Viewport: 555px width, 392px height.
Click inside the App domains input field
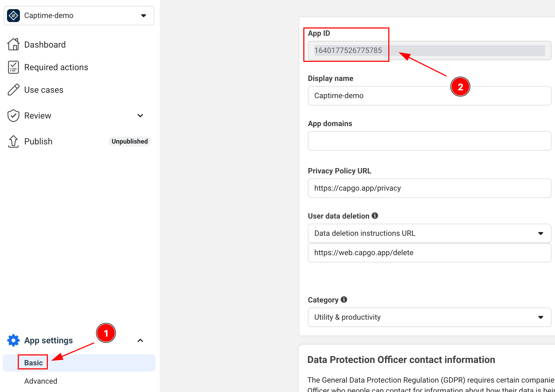(x=429, y=141)
